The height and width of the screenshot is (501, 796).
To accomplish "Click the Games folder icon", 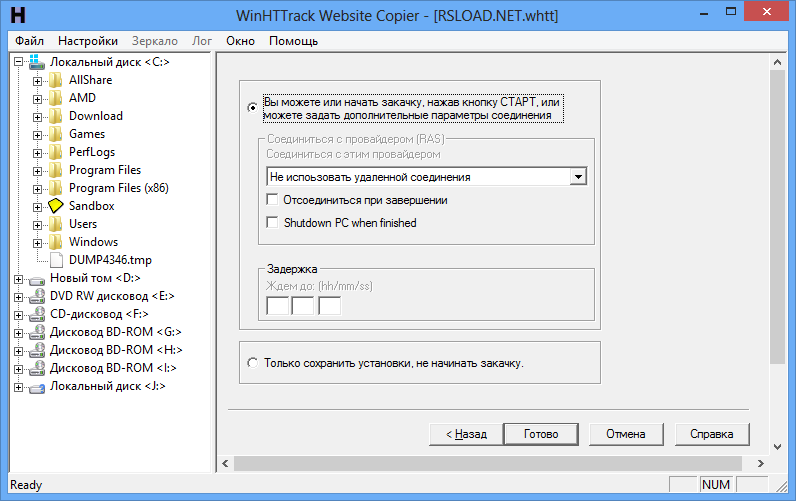I will pyautogui.click(x=56, y=134).
